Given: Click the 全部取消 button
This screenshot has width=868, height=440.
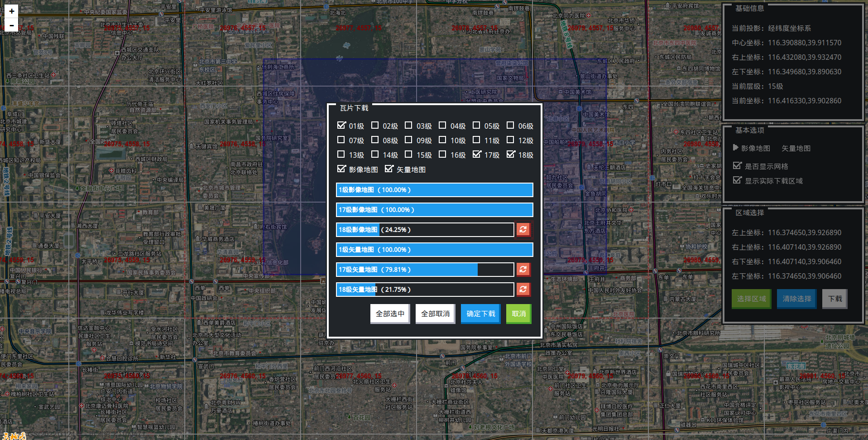Looking at the screenshot, I should (435, 314).
